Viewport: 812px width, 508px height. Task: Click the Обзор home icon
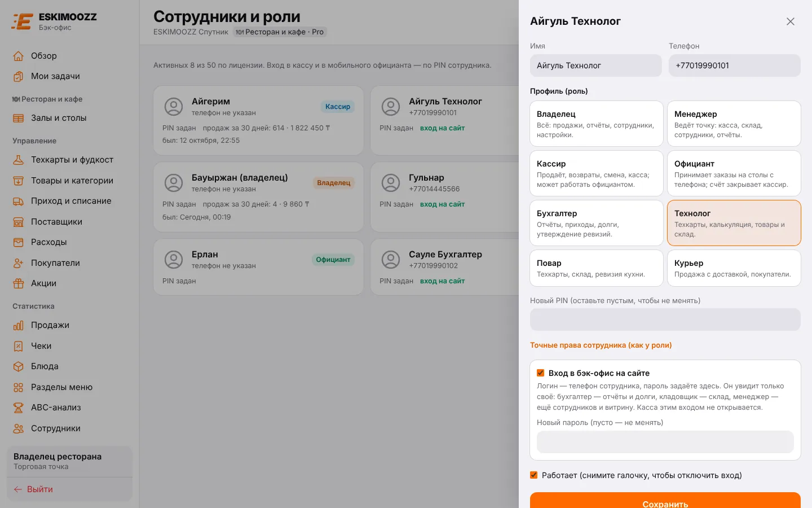click(x=19, y=56)
